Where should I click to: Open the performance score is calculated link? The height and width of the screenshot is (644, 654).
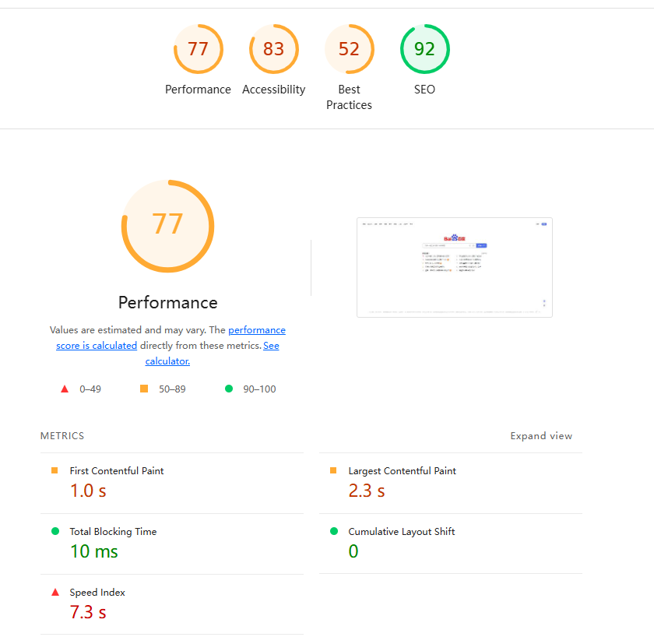(x=97, y=345)
